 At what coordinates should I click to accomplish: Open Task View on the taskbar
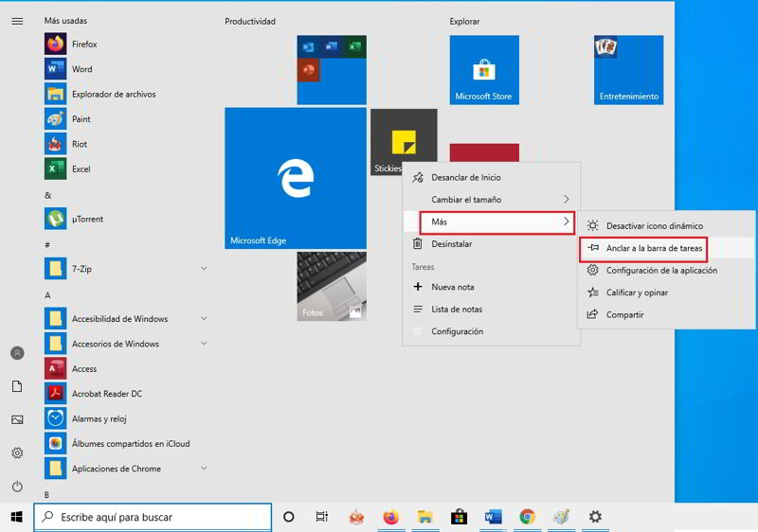tap(322, 517)
